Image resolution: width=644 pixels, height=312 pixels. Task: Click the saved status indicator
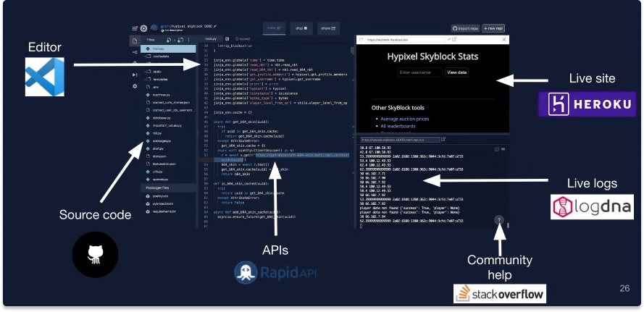pos(243,38)
